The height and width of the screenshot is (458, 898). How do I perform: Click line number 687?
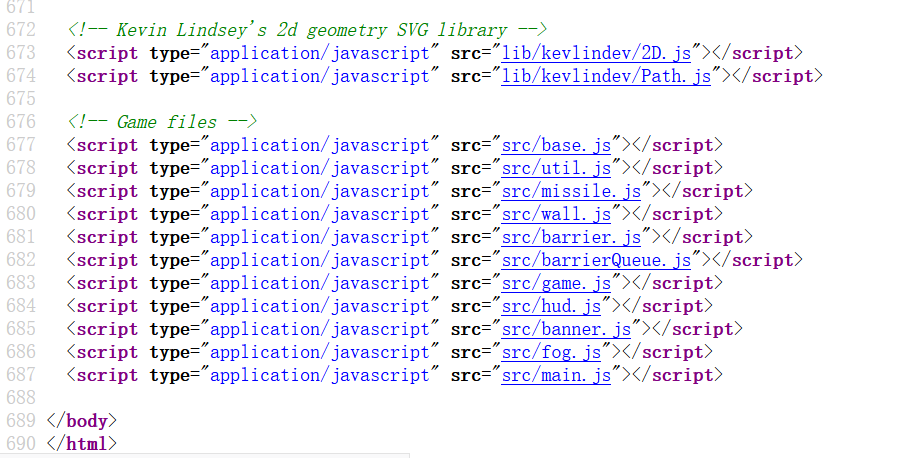coord(21,375)
